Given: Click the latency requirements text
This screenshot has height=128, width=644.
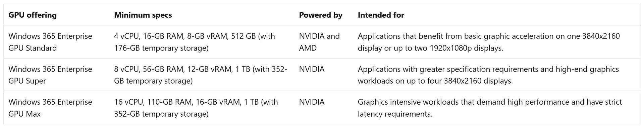Looking at the screenshot, I should pos(395,114).
